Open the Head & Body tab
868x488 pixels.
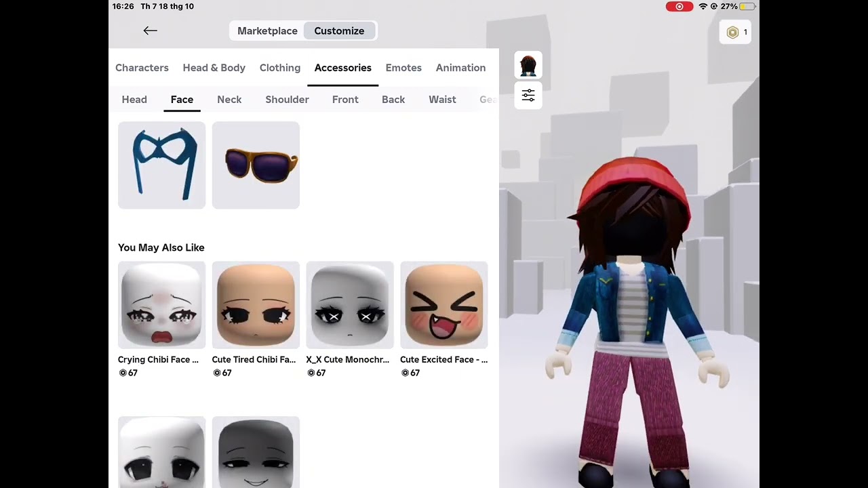coord(214,68)
